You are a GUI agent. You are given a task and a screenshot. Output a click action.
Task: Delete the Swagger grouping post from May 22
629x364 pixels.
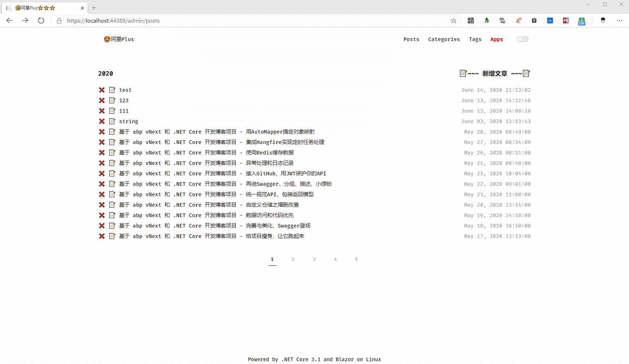click(102, 184)
